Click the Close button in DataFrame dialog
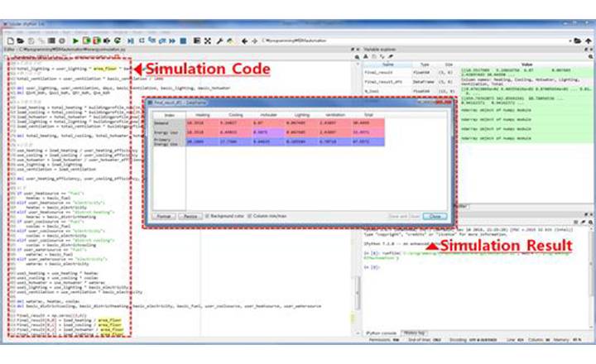The image size is (596, 364). coord(433,216)
